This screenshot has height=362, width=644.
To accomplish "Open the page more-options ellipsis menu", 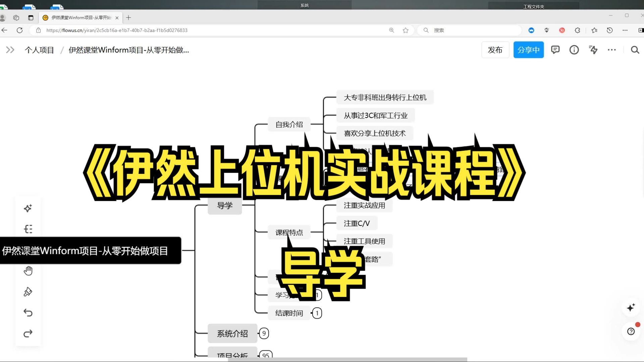I will tap(612, 50).
